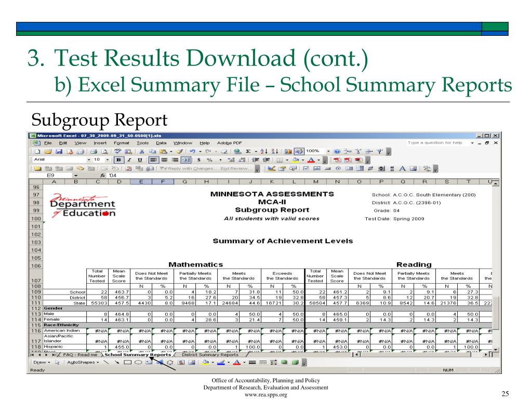
Task: Expand the Fill Color dropdown arrow in Formatting toolbar
Action: pyautogui.click(x=303, y=160)
